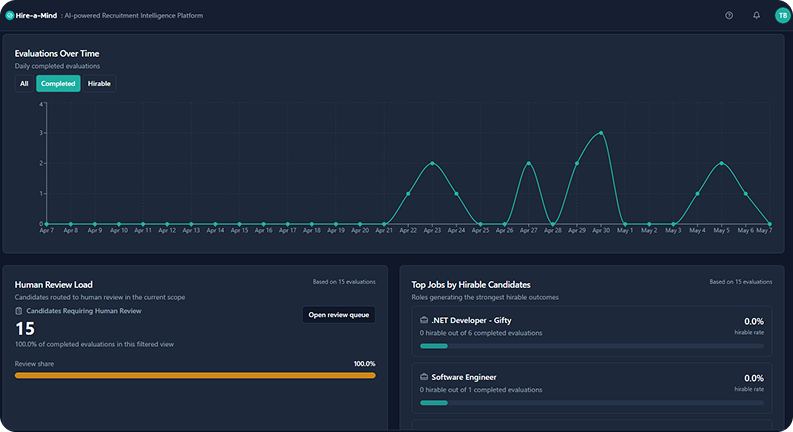Click the May 4 data point on chart
The height and width of the screenshot is (432, 793).
697,194
